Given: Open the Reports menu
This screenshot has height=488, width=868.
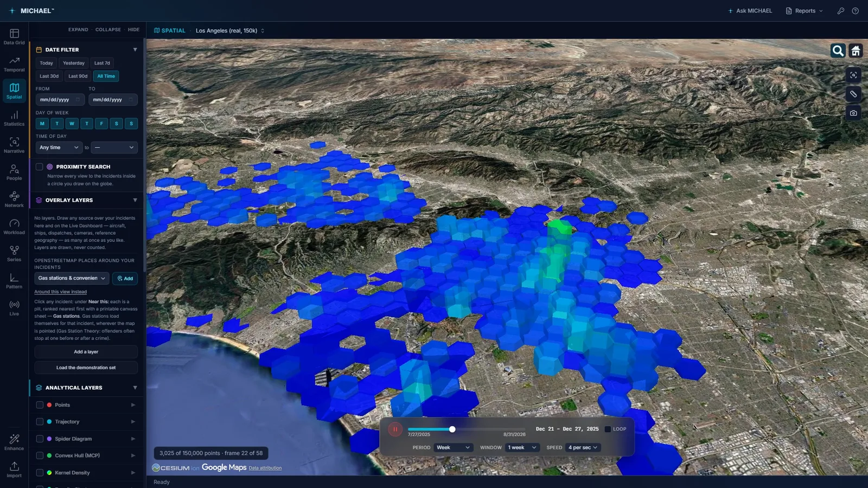Looking at the screenshot, I should click(x=805, y=11).
